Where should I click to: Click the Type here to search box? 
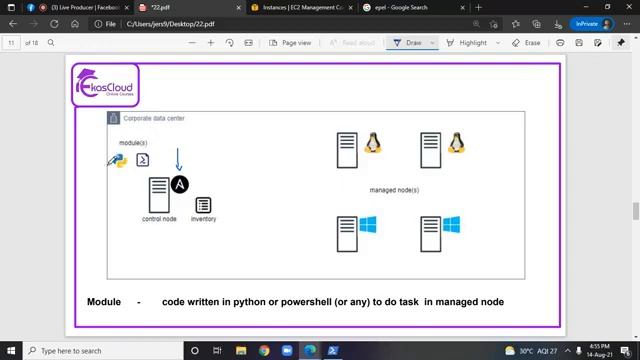[x=104, y=351]
